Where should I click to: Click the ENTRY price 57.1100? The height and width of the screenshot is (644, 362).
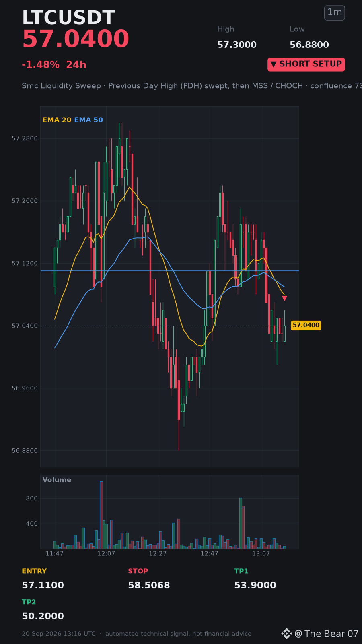pyautogui.click(x=43, y=585)
